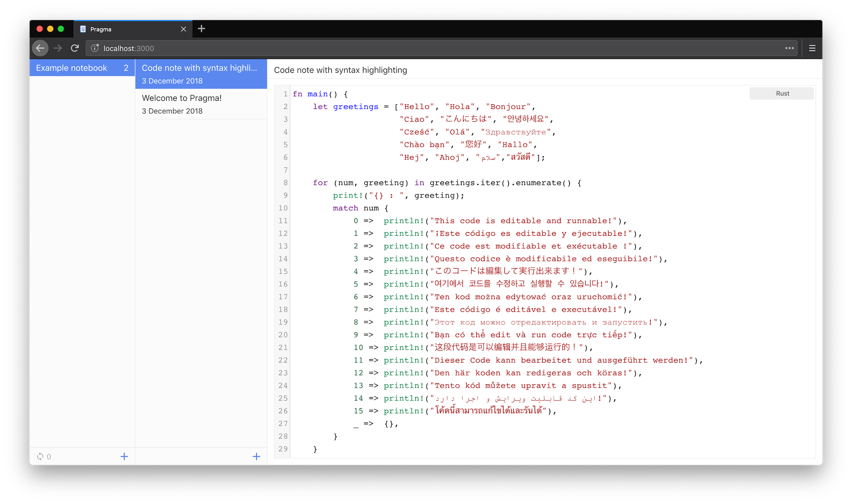Click the sync icon in notebook footer
This screenshot has width=852, height=504.
(40, 456)
